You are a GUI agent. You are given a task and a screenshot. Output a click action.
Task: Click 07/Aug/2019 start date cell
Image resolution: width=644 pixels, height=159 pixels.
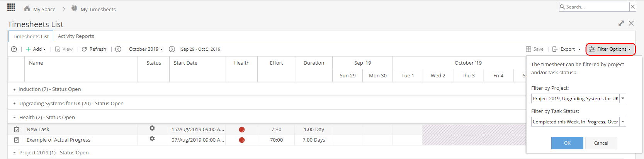click(x=198, y=140)
